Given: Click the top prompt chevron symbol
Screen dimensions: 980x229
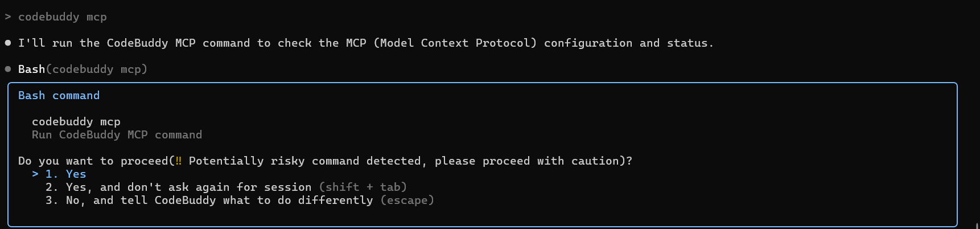Looking at the screenshot, I should tap(8, 17).
